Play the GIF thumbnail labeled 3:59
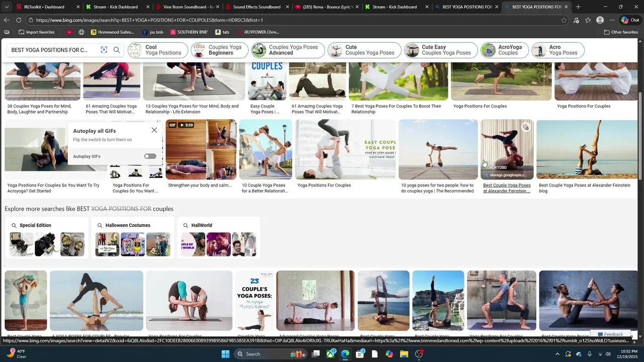This screenshot has width=644, height=362. point(201,149)
